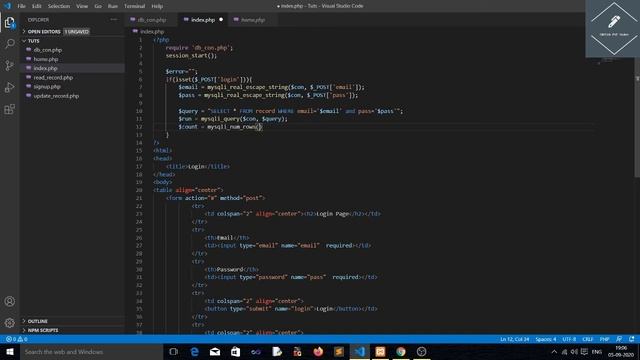
Task: Open db_con.php in the file tree
Action: [47, 50]
